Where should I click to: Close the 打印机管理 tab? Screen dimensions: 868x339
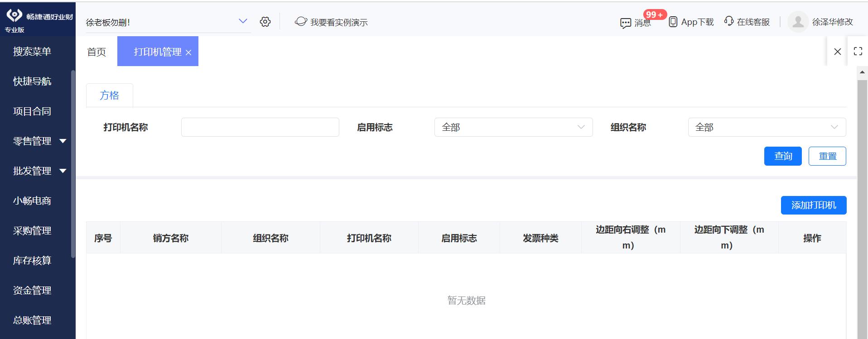[x=188, y=53]
